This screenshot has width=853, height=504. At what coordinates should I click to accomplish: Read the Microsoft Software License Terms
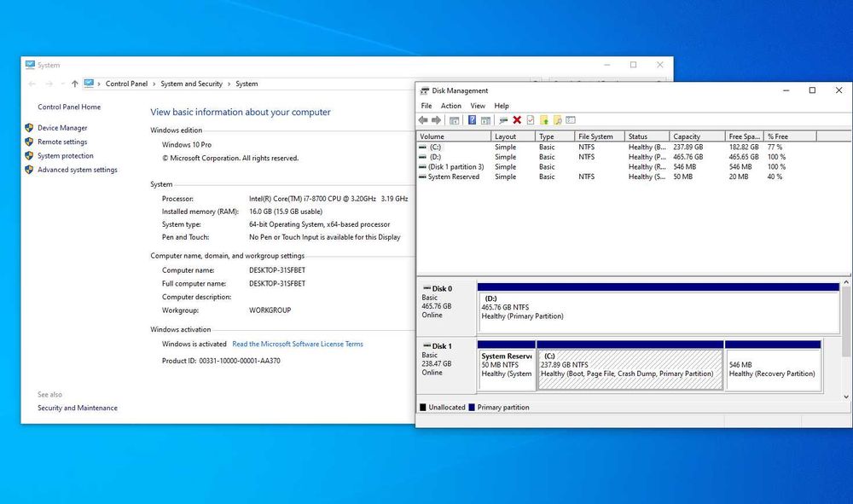click(298, 345)
